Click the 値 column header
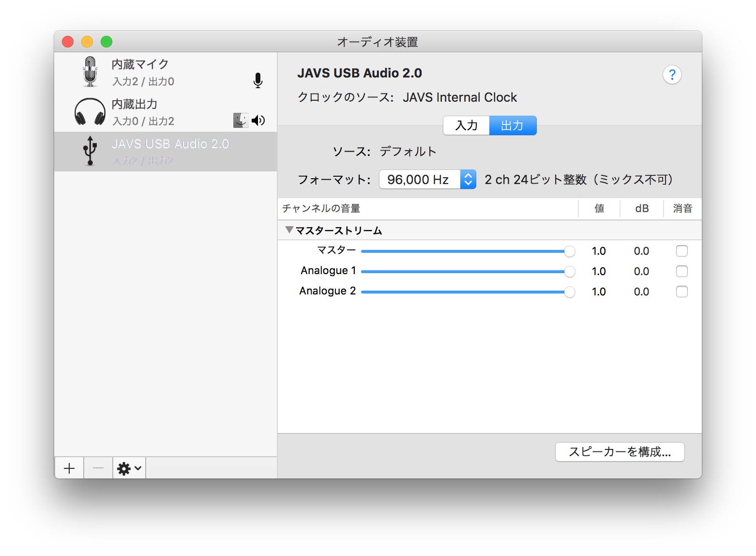Image resolution: width=756 pixels, height=556 pixels. [599, 209]
